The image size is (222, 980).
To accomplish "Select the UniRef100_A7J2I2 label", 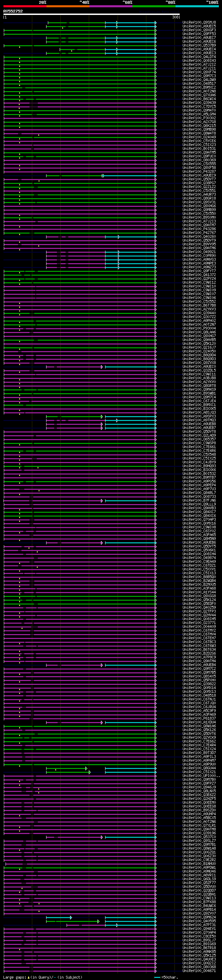I will click(199, 64).
